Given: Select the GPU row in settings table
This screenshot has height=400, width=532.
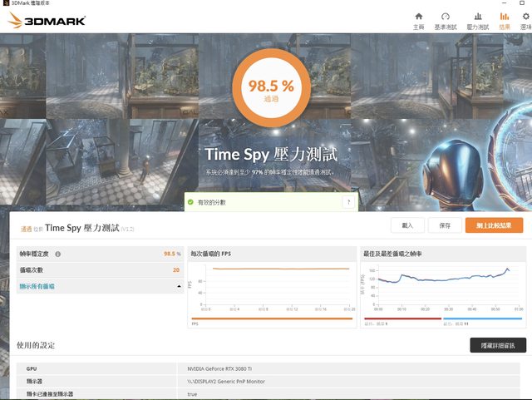Looking at the screenshot, I should click(266, 367).
